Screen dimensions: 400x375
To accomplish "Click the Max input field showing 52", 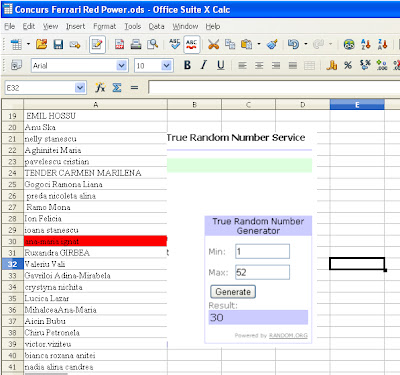I will (x=262, y=272).
